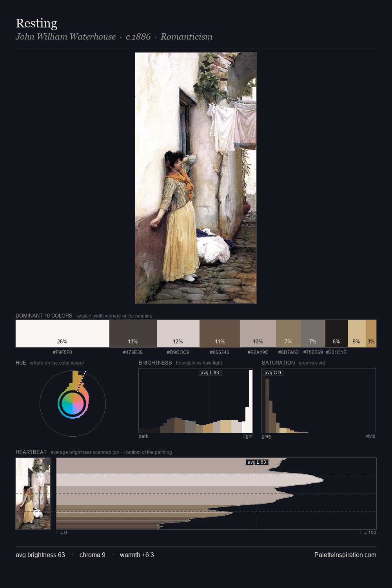
Task: Click the 6% dark swatch #201C1E
Action: (x=336, y=334)
